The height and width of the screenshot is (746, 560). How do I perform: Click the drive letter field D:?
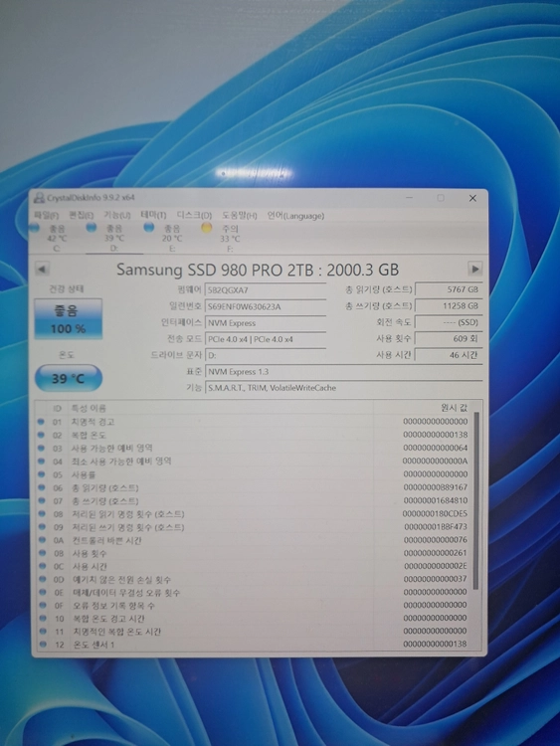(266, 355)
